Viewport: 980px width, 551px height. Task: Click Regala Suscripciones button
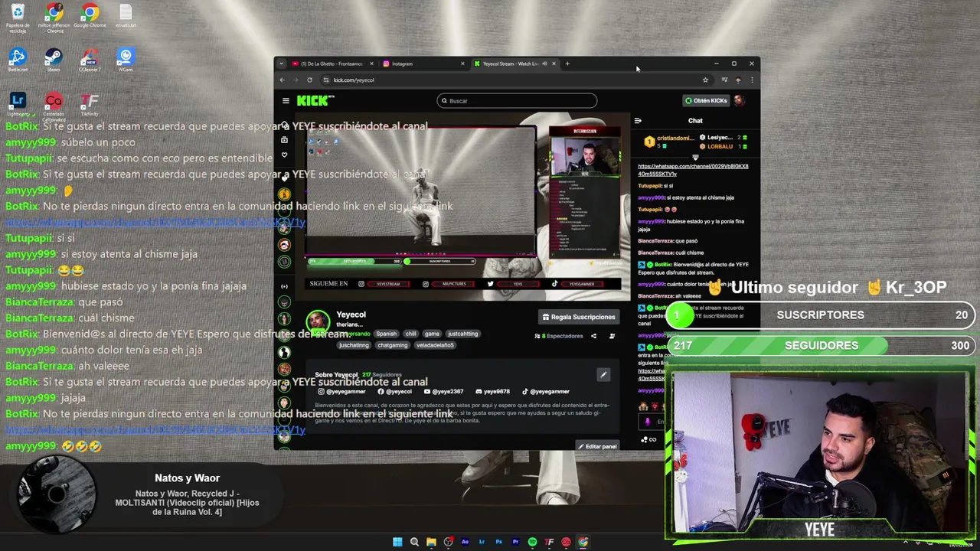coord(579,317)
